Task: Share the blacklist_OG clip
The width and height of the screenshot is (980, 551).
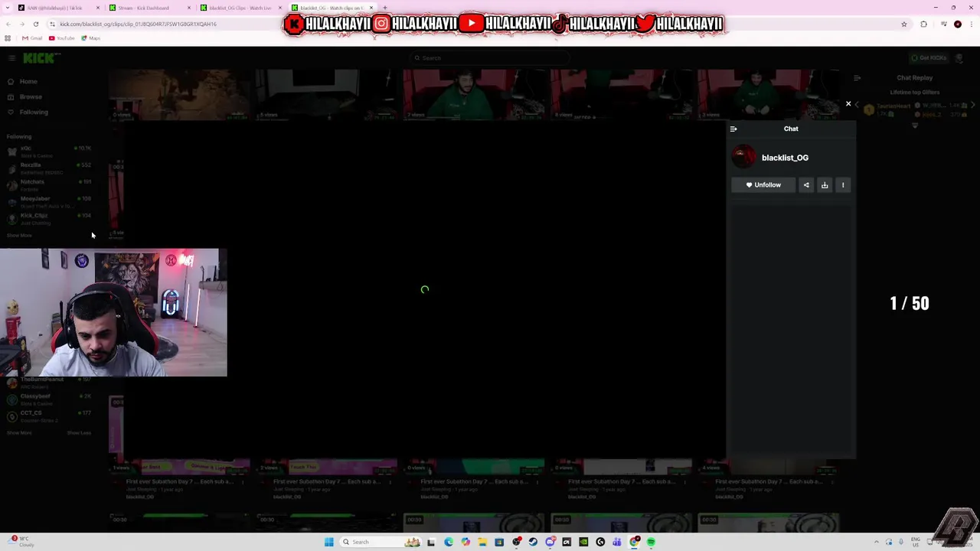Action: click(x=806, y=185)
